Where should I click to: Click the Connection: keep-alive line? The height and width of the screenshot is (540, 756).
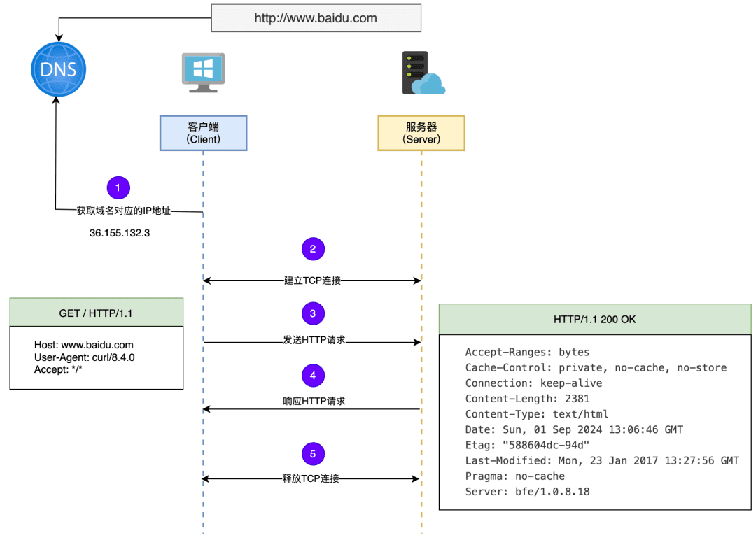point(533,383)
